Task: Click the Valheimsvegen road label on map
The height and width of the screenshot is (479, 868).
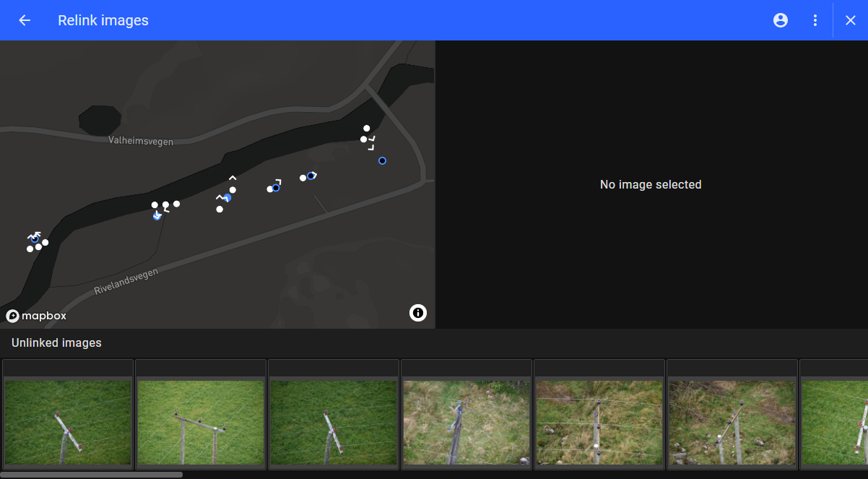Action: [141, 141]
